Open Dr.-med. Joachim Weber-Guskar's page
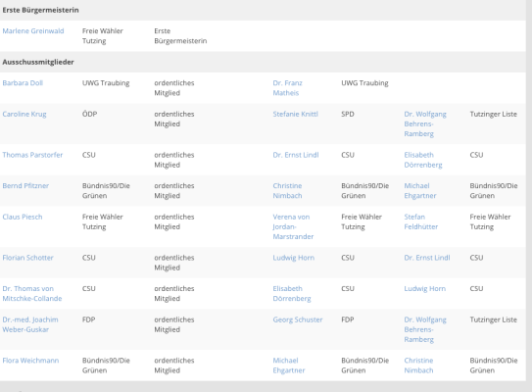Viewport: 532px width, 392px height. click(x=30, y=324)
